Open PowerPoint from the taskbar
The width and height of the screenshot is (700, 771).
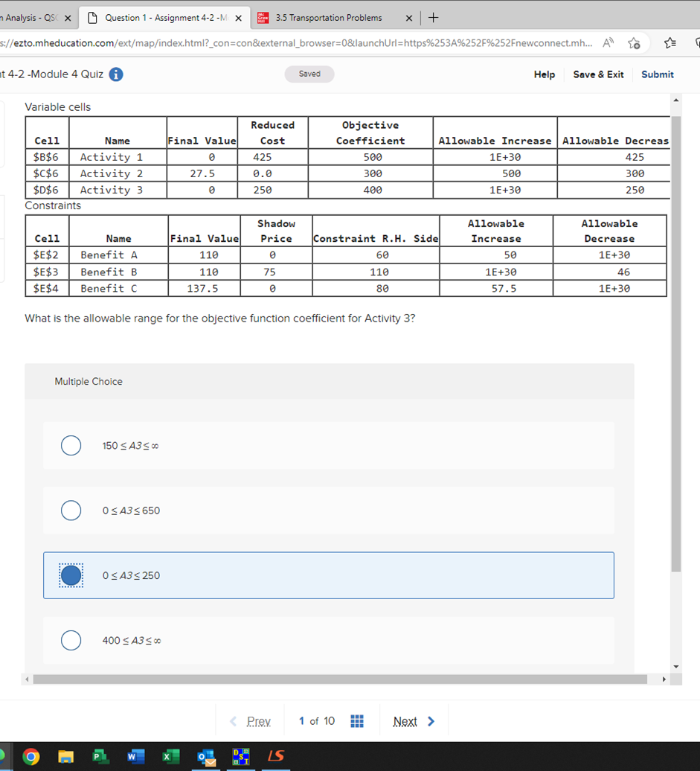[x=100, y=756]
